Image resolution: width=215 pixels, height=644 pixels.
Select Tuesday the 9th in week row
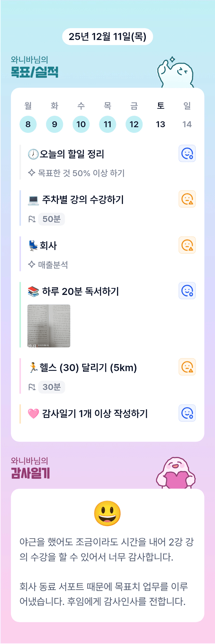coord(55,124)
